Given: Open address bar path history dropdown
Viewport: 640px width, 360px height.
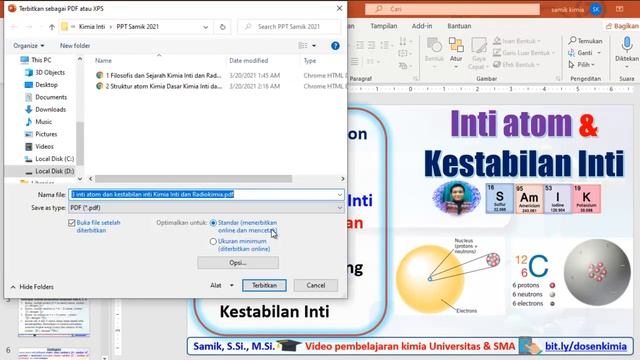Looking at the screenshot, I should pos(205,27).
